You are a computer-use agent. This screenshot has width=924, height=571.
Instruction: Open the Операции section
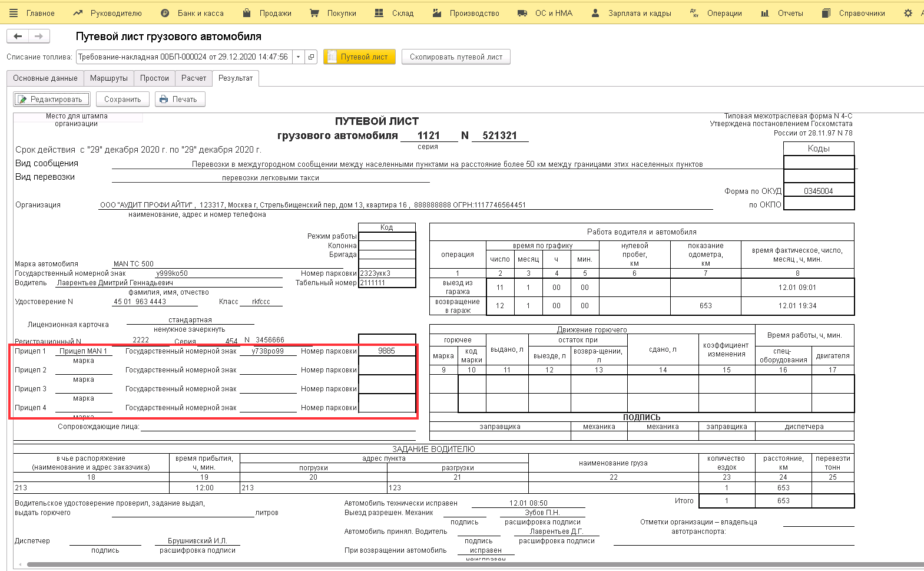[716, 13]
